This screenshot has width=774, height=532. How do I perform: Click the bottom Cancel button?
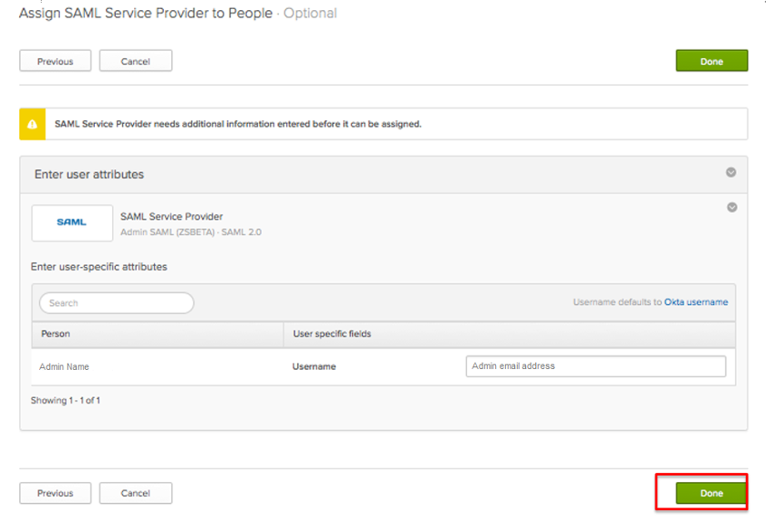click(136, 493)
